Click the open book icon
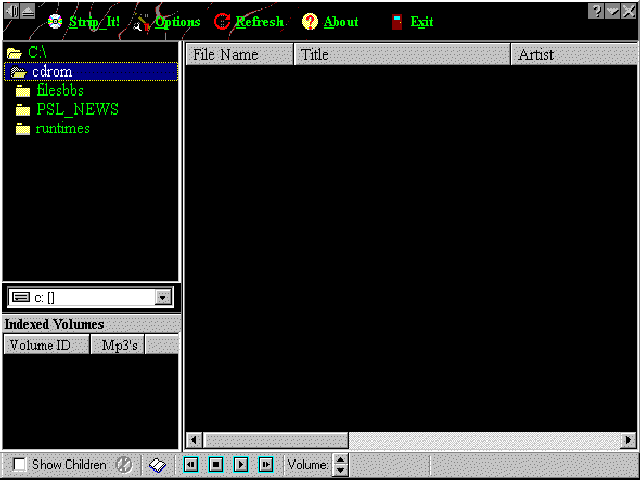This screenshot has height=480, width=640. 157,465
